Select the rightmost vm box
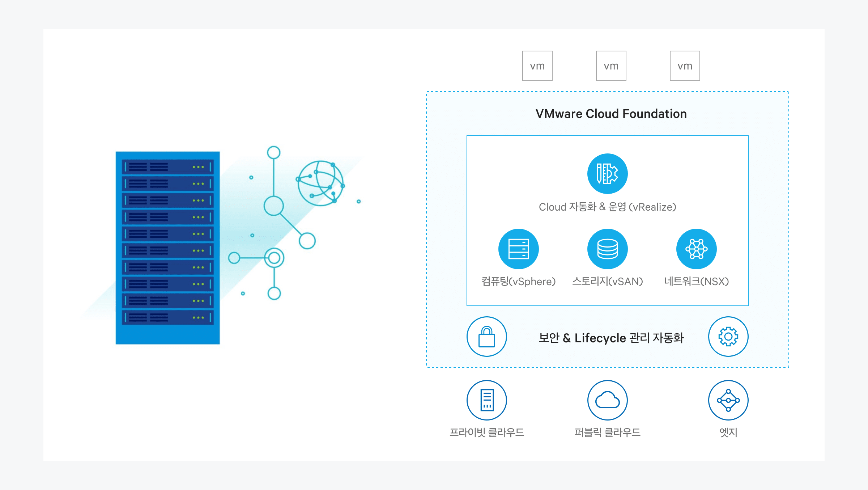The height and width of the screenshot is (490, 868). pos(685,66)
